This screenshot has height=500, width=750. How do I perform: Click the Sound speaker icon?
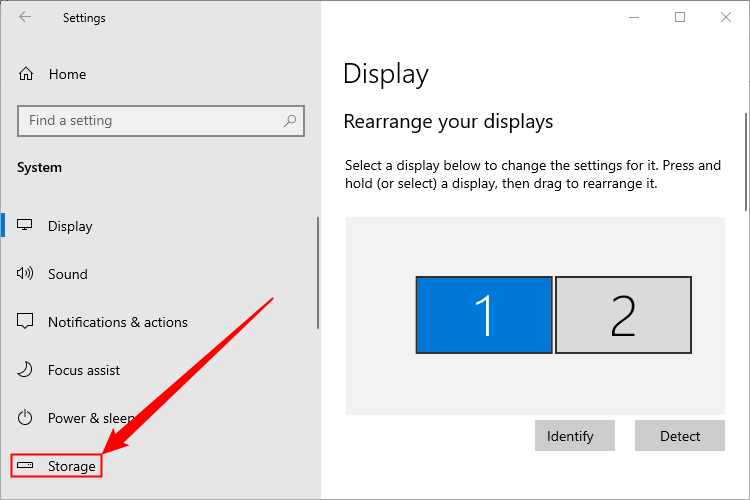[x=26, y=274]
